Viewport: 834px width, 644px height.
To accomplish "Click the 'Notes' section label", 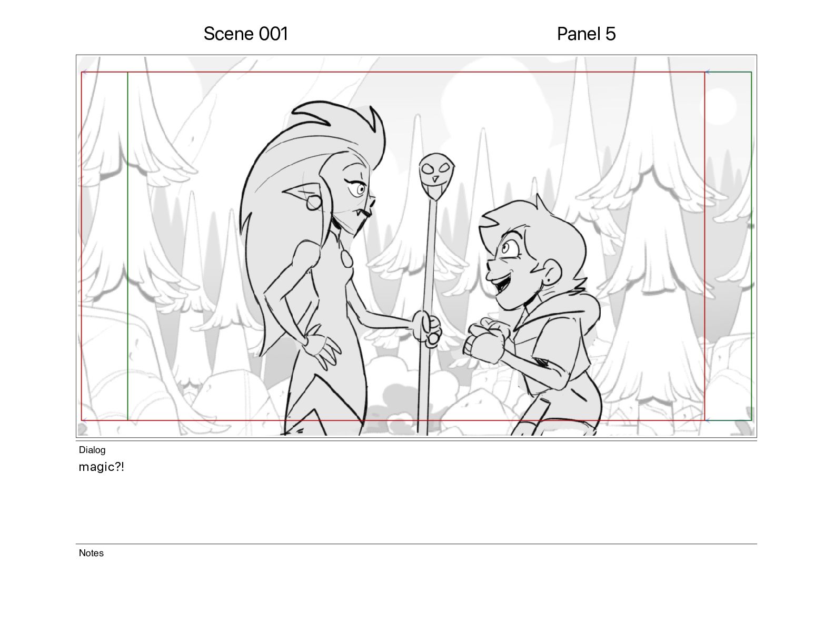I will 91,553.
